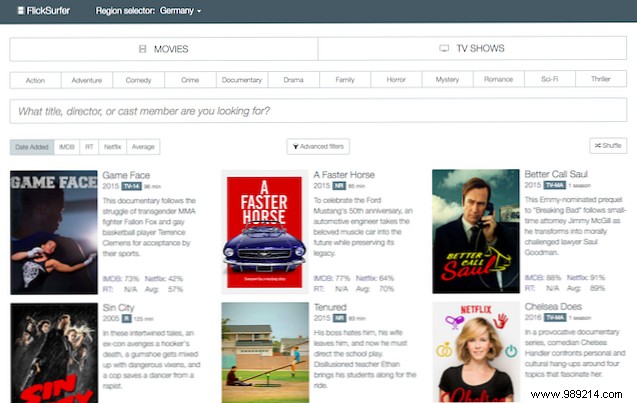This screenshot has height=403, width=637.
Task: Click the FlickSurfer logo icon
Action: (x=21, y=11)
